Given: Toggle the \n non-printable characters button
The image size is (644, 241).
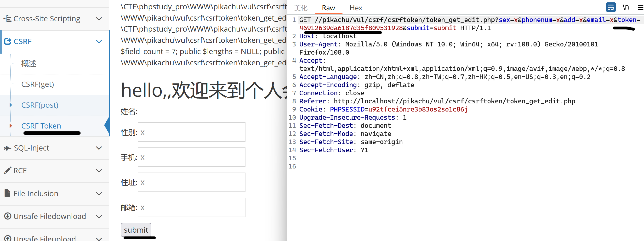Looking at the screenshot, I should 626,7.
